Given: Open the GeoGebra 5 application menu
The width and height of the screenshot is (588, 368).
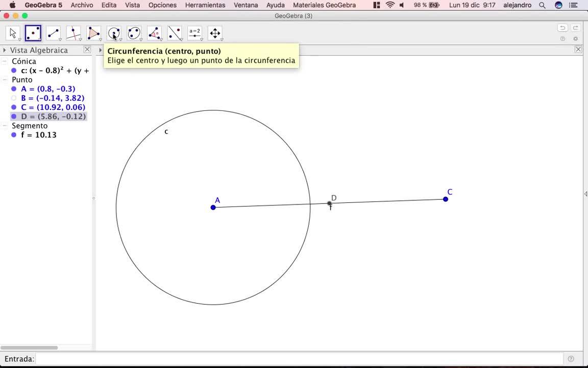Looking at the screenshot, I should tap(43, 5).
